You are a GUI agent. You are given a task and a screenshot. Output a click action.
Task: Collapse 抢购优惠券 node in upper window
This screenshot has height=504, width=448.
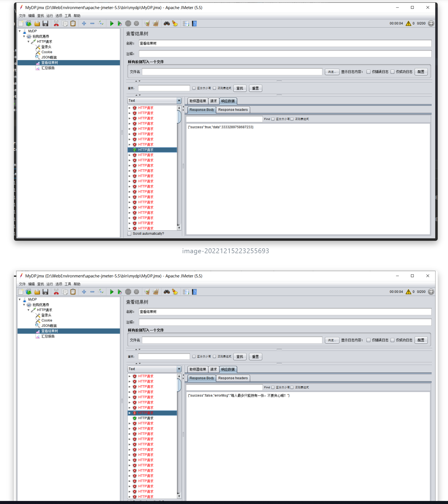pyautogui.click(x=24, y=36)
